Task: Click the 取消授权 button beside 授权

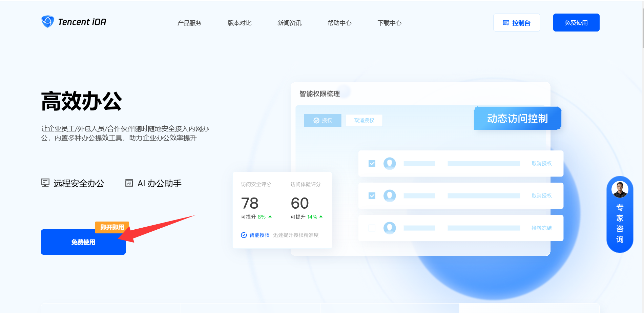Action: [364, 121]
